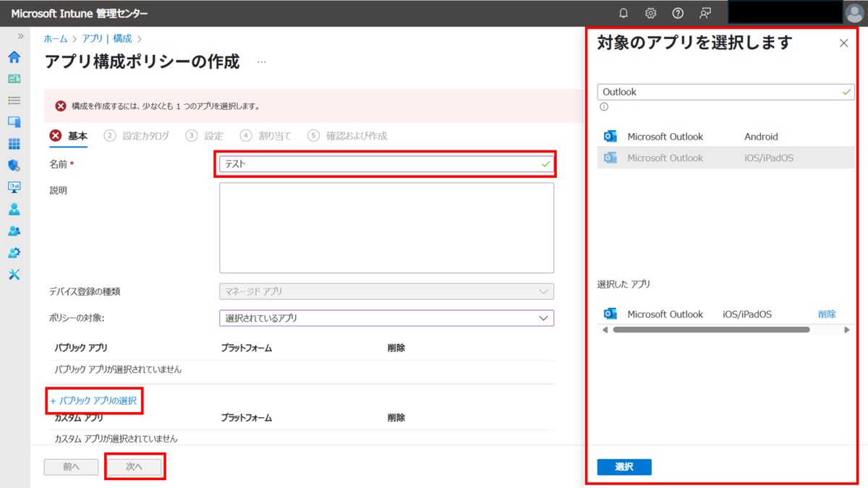Click the 名前 input field
Viewport: 868px width, 488px height.
[x=386, y=164]
